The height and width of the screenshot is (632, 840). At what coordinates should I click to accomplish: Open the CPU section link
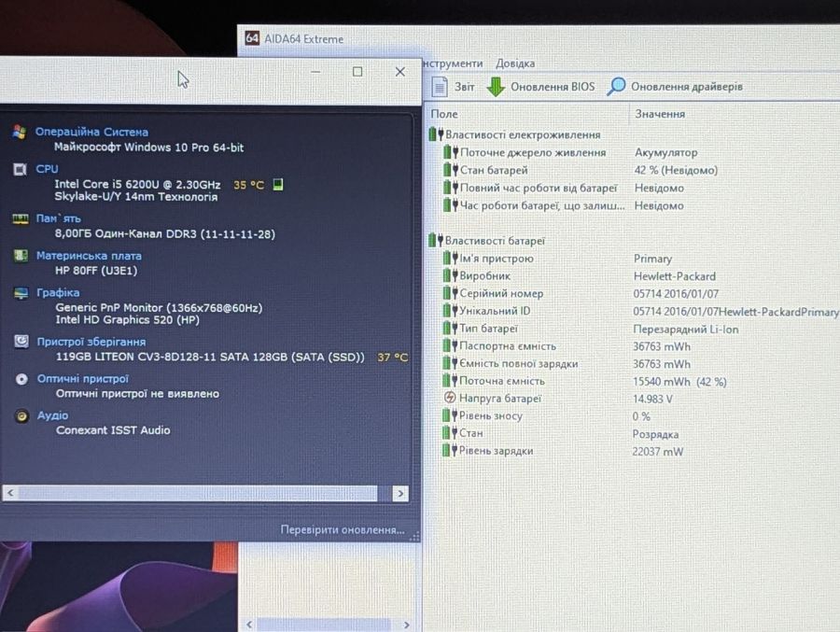click(x=48, y=169)
